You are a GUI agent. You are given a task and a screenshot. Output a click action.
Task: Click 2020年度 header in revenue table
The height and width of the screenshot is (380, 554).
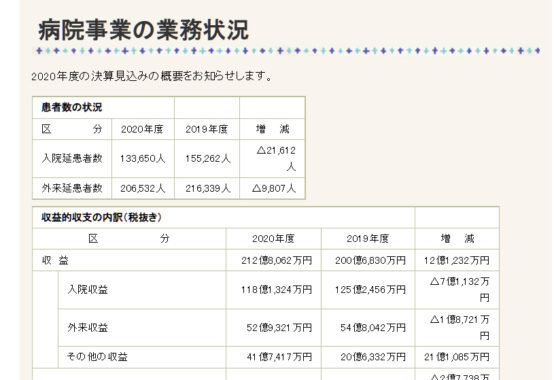coord(273,239)
